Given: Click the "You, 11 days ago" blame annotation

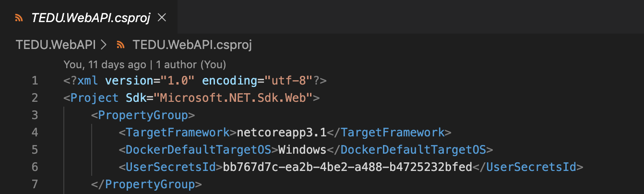Looking at the screenshot, I should [x=104, y=64].
